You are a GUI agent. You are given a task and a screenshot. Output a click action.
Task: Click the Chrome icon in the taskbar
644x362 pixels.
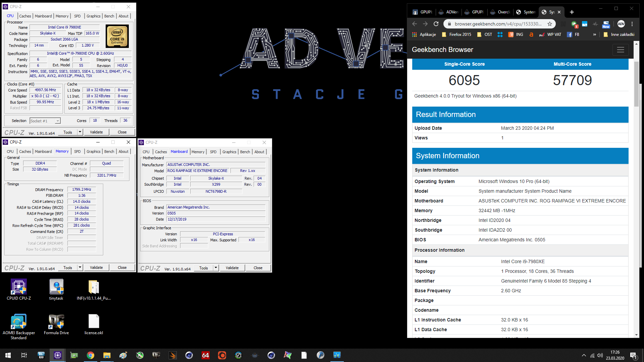tap(91, 355)
